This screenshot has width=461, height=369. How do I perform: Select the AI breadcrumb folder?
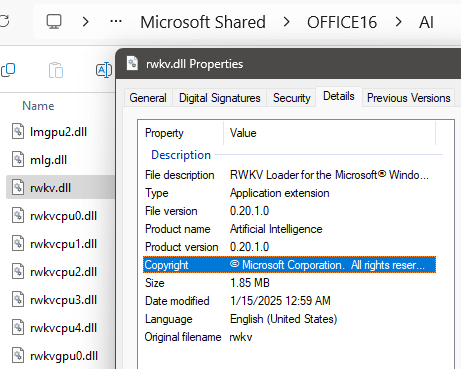click(x=426, y=22)
